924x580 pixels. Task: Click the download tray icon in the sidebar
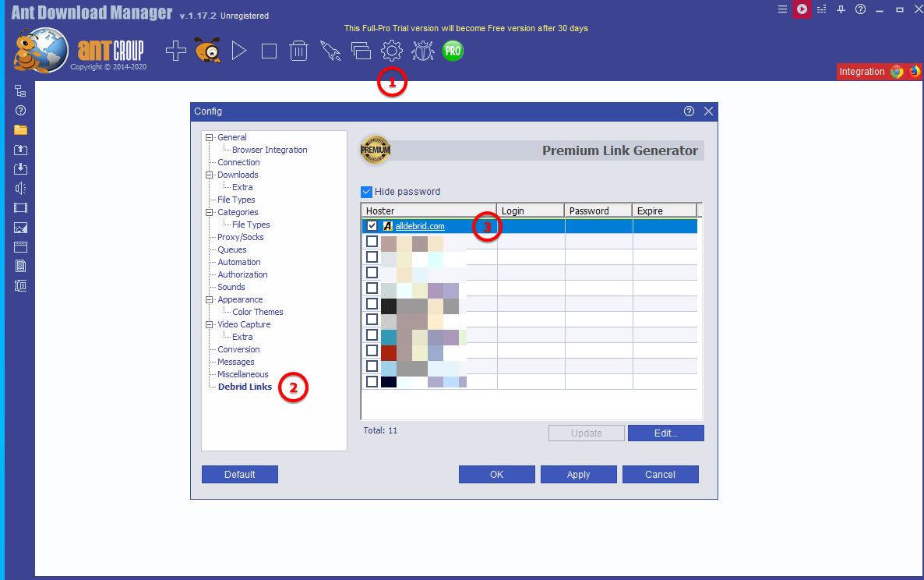[20, 169]
